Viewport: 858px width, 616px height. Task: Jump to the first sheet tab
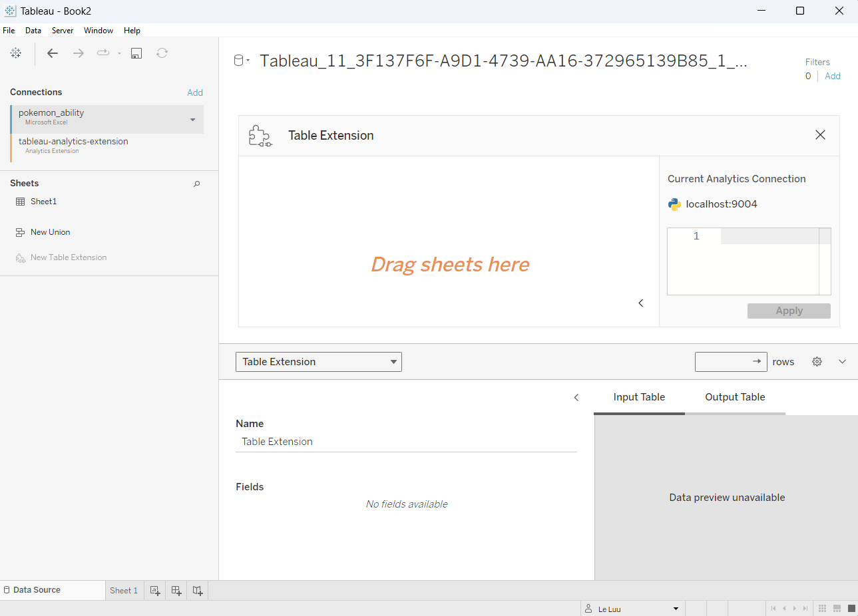(x=773, y=609)
